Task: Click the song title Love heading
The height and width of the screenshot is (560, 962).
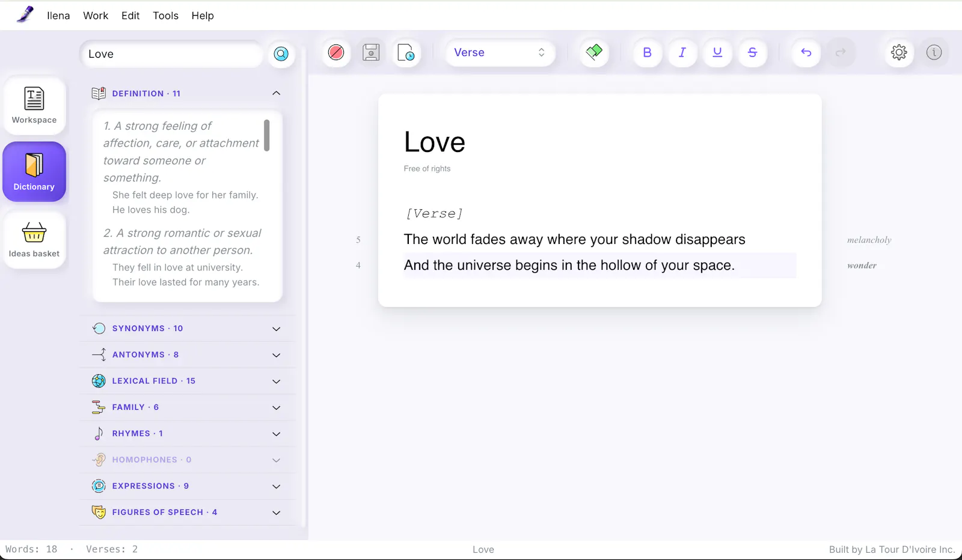Action: 435,142
